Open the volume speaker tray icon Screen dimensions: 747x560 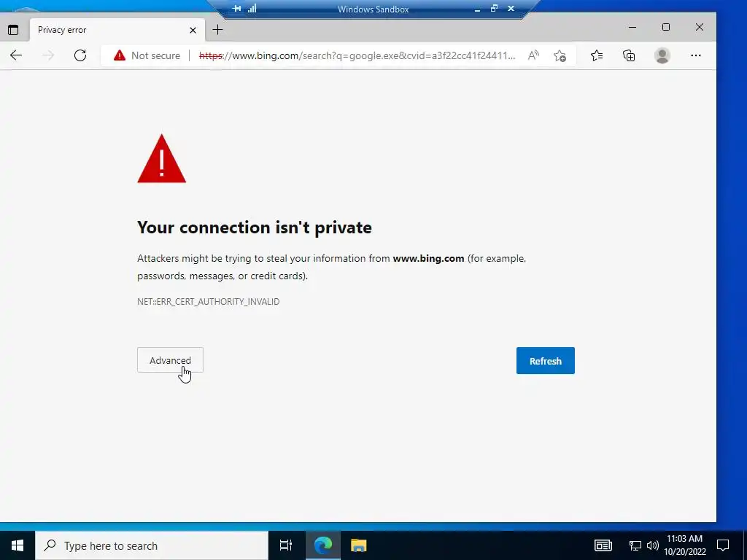[x=653, y=545]
